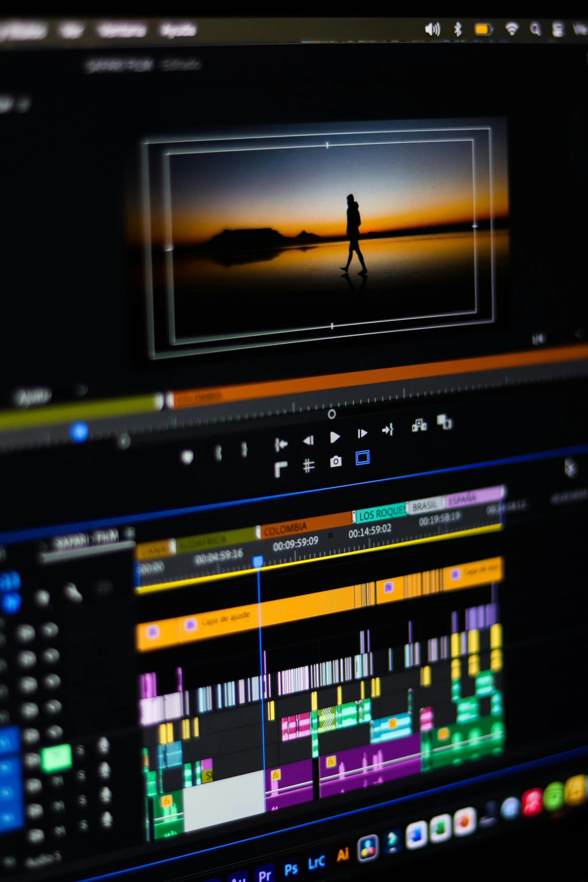Select the Export Frame camera icon

point(336,461)
